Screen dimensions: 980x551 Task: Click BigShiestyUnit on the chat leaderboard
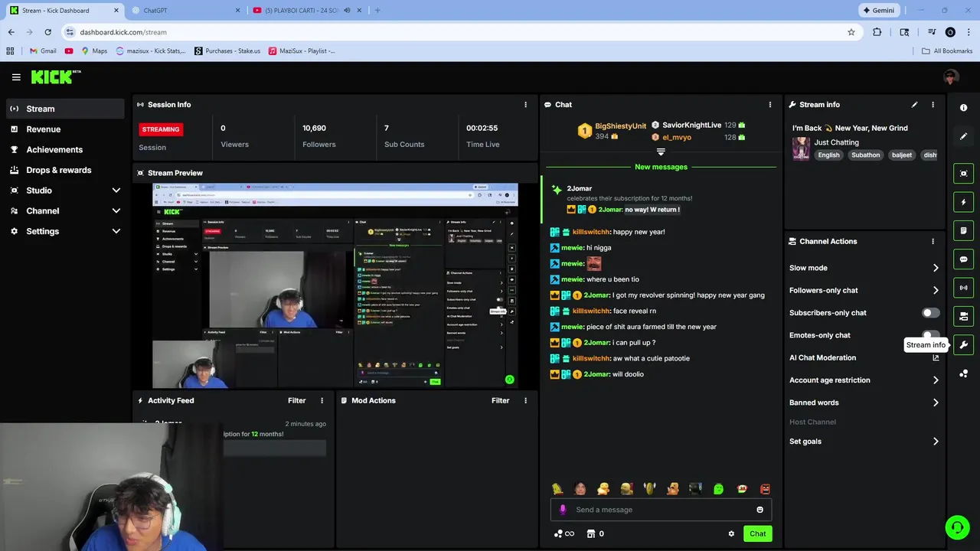coord(620,126)
